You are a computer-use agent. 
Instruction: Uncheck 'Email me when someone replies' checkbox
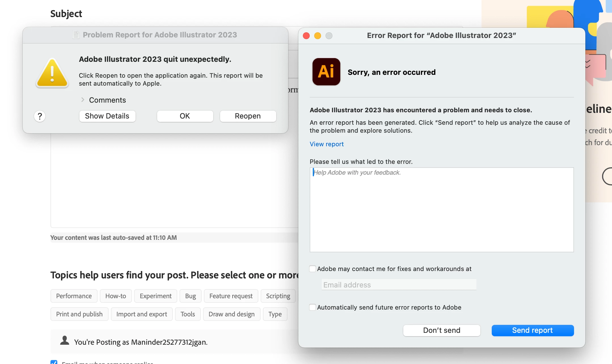tap(54, 362)
